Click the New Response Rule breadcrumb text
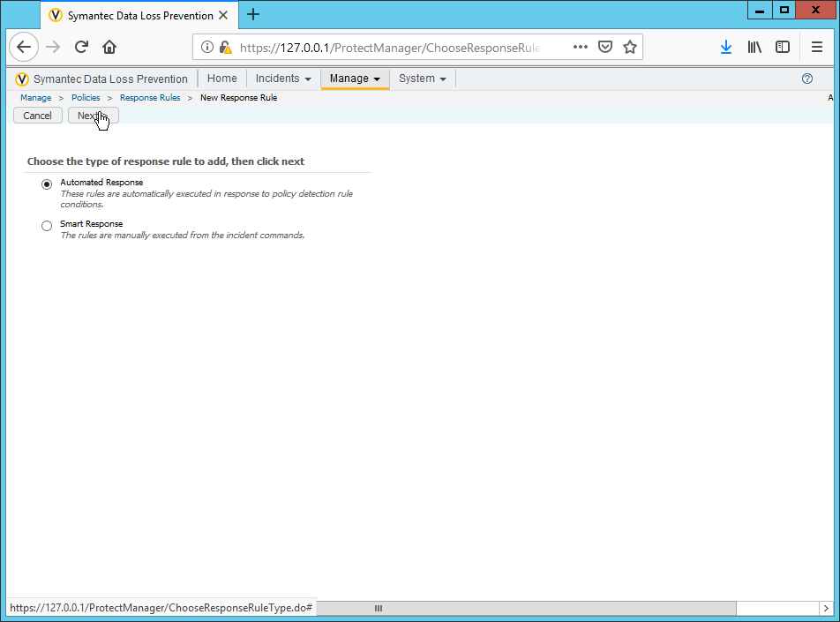840x622 pixels. tap(239, 98)
